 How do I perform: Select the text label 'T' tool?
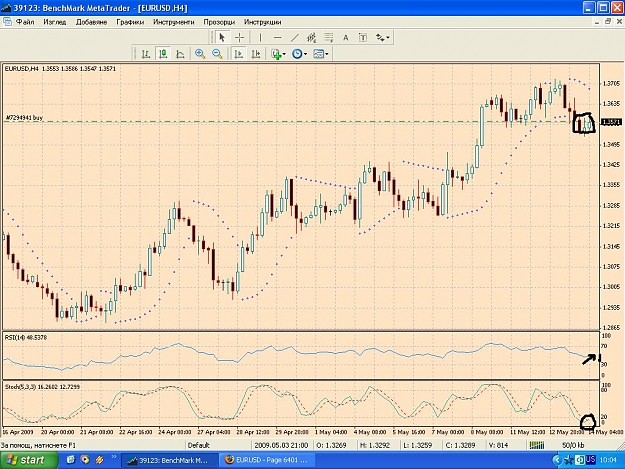point(363,38)
